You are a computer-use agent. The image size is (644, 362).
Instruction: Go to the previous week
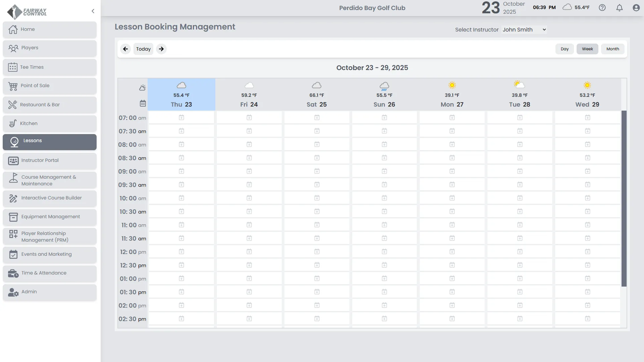pos(125,49)
